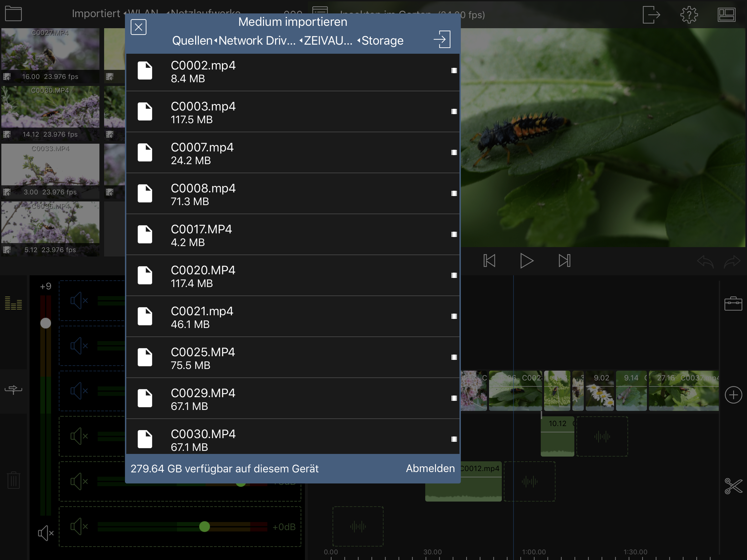Click the export project icon top right

point(651,15)
